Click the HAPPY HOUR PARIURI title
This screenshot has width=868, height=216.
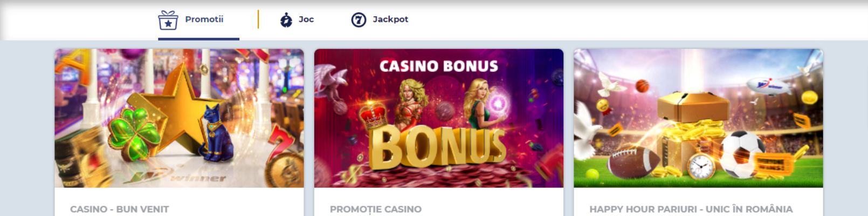pyautogui.click(x=691, y=209)
